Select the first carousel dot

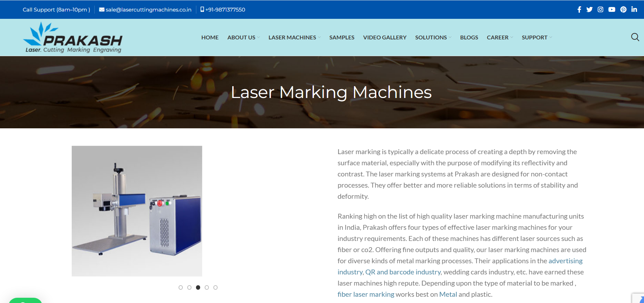(181, 287)
